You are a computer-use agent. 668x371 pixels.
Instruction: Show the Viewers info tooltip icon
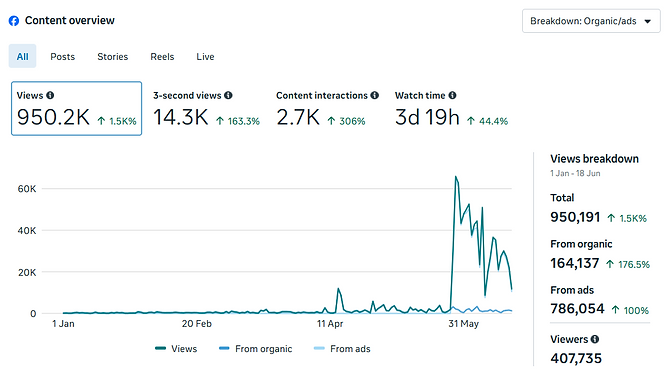point(595,339)
